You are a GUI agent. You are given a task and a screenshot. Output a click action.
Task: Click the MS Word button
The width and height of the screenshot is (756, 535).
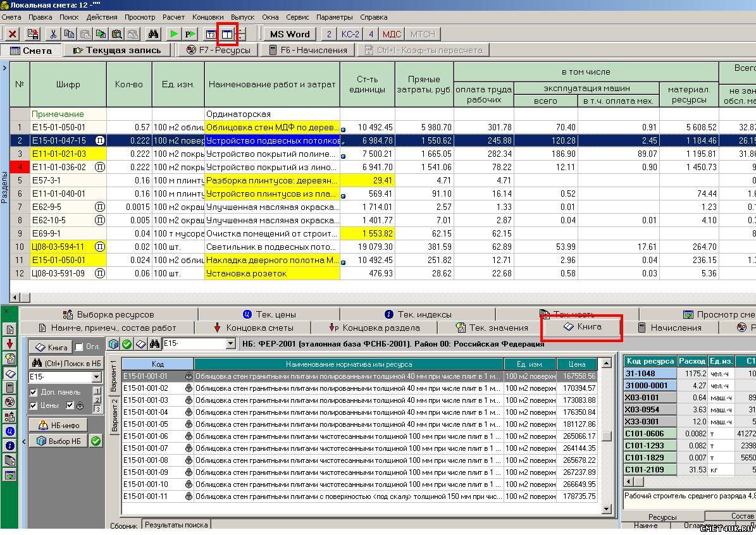click(290, 34)
